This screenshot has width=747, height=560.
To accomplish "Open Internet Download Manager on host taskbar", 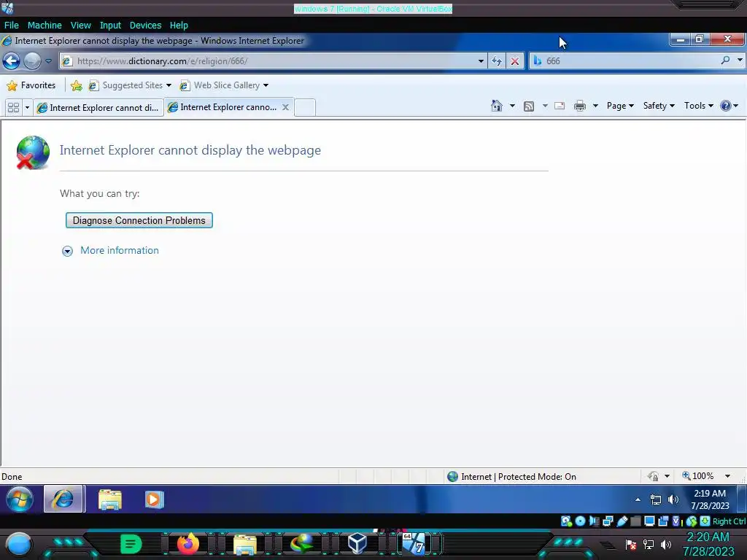I will pos(301,544).
